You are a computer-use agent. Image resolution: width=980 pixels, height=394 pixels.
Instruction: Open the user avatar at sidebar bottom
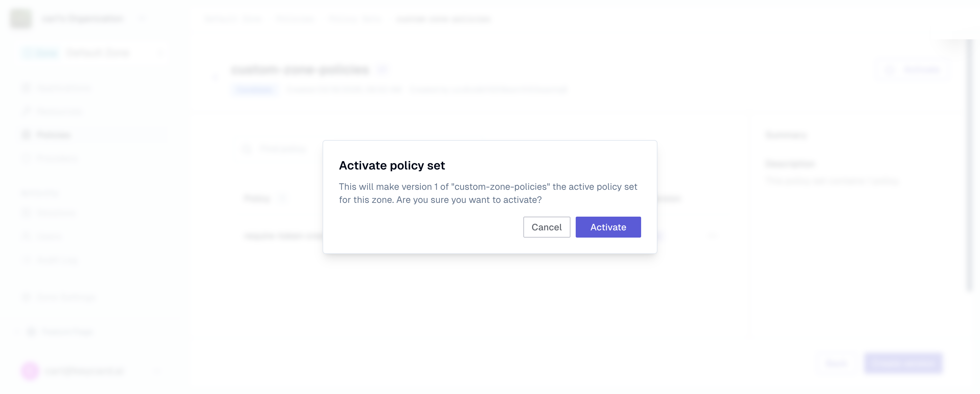point(30,370)
